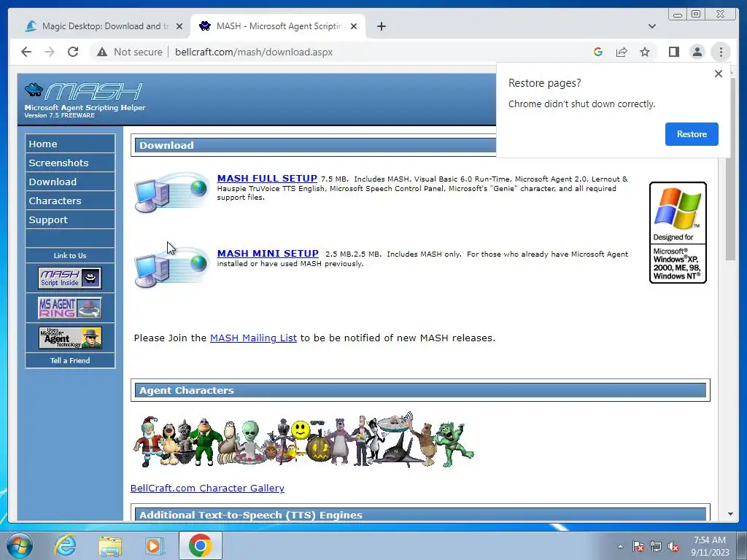The image size is (747, 560).
Task: Click the muted volume tray icon
Action: tap(673, 546)
